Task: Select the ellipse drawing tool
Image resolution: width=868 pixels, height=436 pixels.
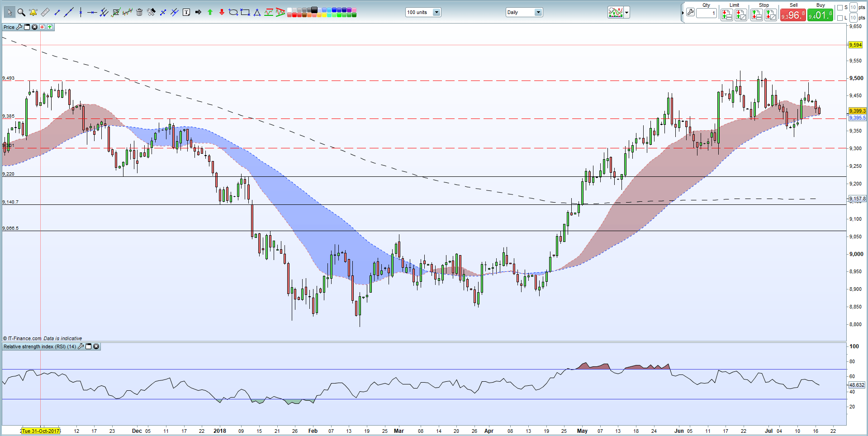Action: point(233,12)
